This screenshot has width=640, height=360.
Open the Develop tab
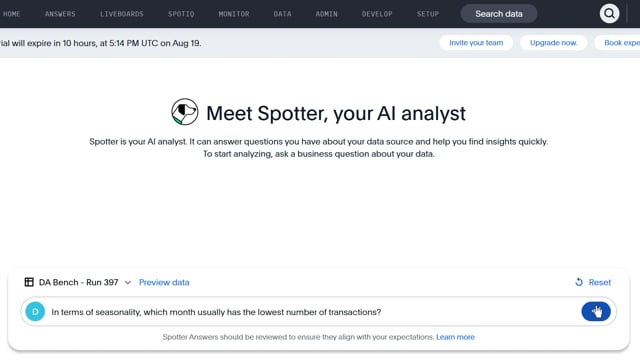[x=377, y=14]
